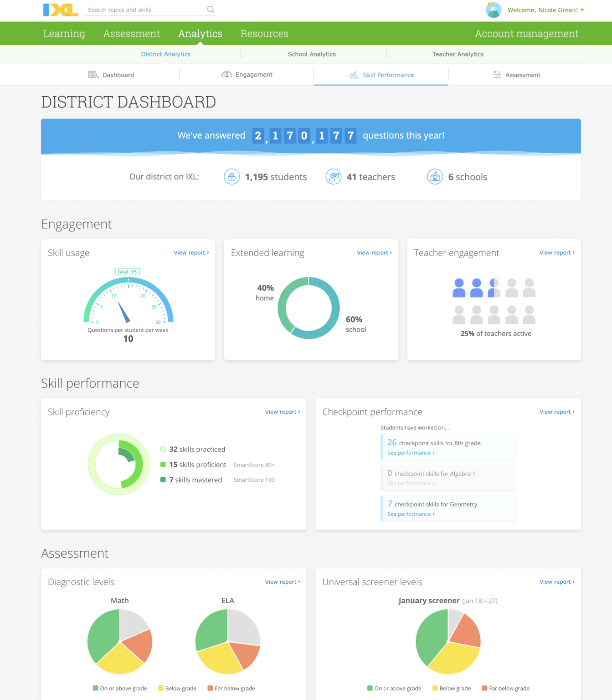Switch to Teacher Analytics tab

point(458,54)
